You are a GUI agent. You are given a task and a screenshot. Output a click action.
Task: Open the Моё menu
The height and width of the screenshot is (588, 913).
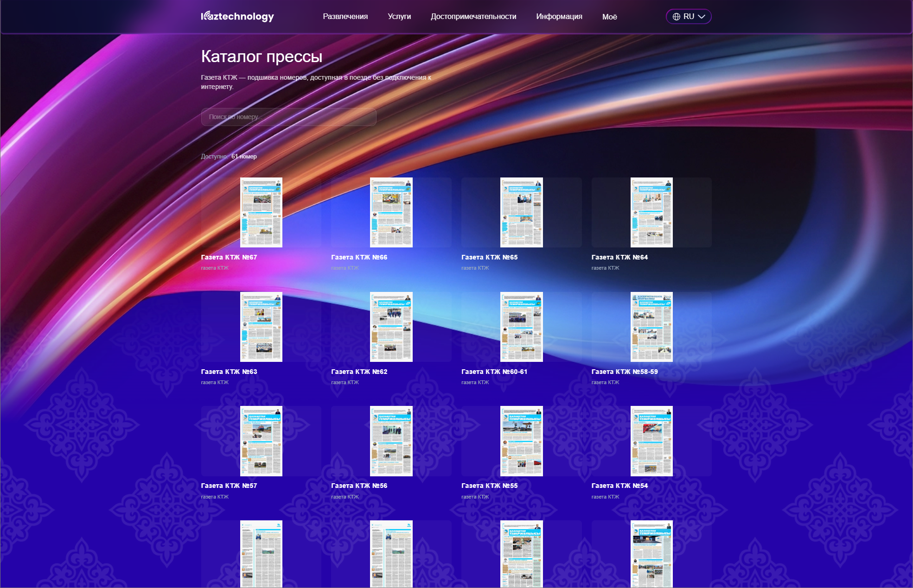[x=610, y=17]
